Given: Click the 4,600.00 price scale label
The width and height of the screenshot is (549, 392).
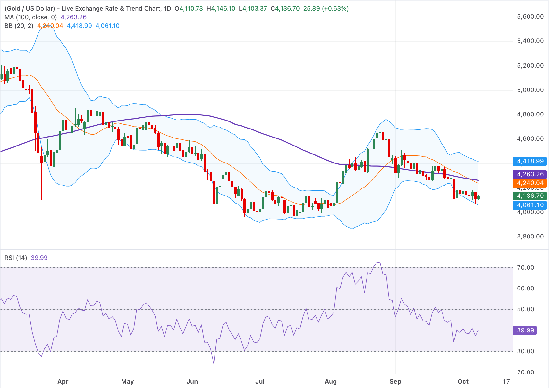Looking at the screenshot, I should 530,139.
